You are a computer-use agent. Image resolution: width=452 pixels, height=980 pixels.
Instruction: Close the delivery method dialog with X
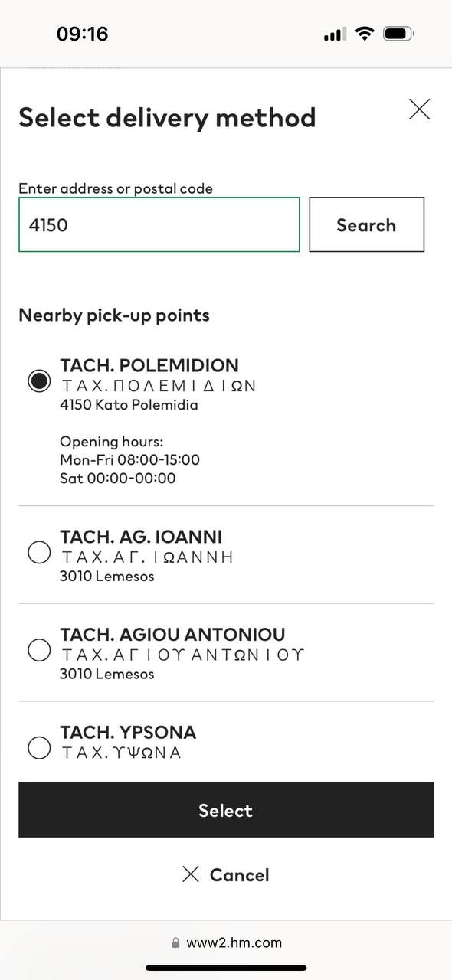pos(419,109)
